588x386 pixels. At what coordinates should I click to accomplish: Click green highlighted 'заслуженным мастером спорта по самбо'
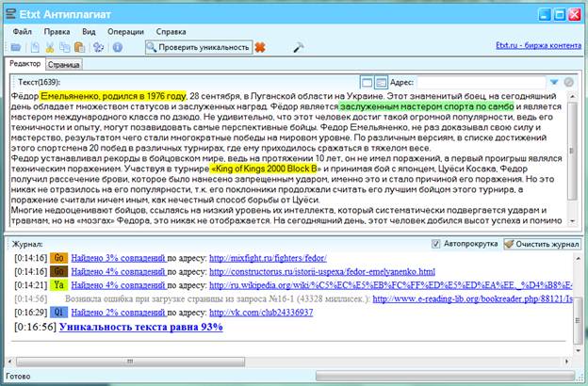tap(427, 106)
